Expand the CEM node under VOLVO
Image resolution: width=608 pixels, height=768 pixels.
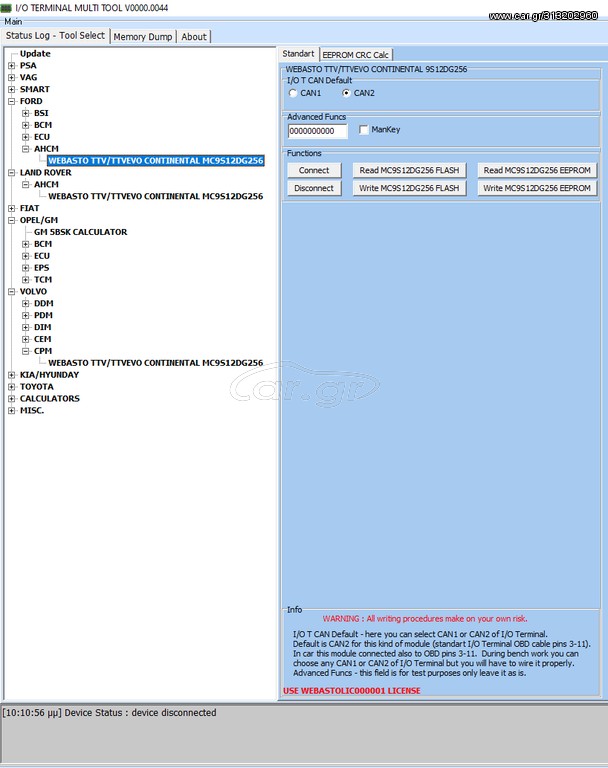25,339
